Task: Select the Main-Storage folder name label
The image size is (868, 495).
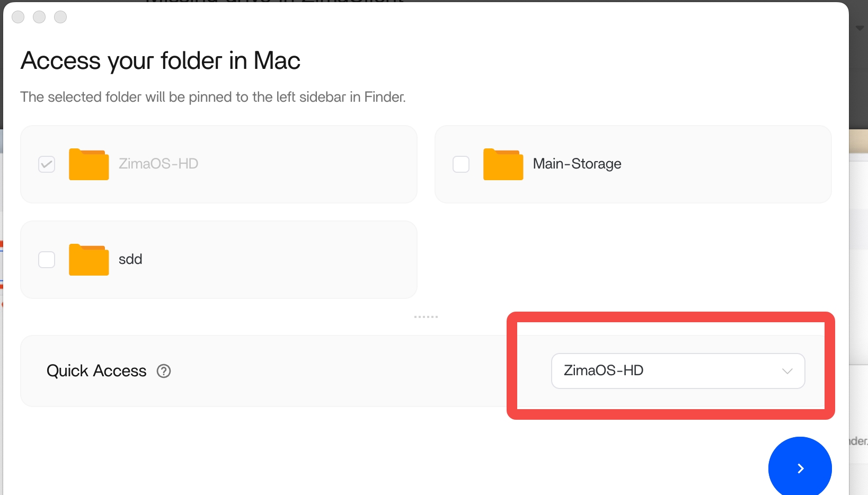Action: coord(577,164)
